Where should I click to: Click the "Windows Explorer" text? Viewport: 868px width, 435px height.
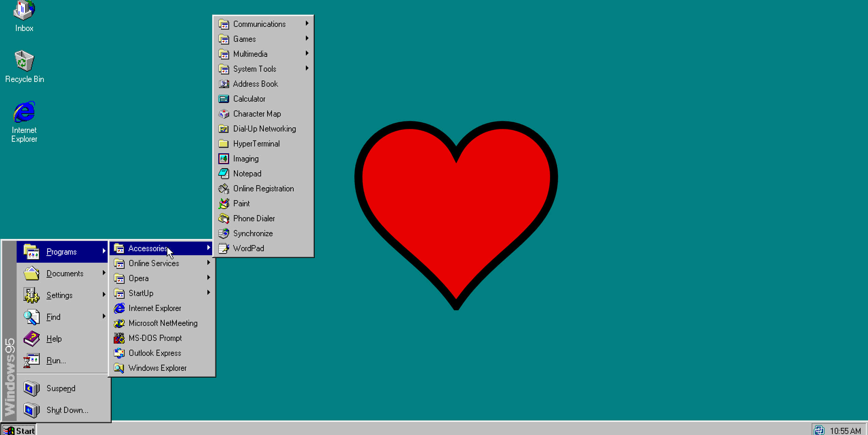[158, 368]
